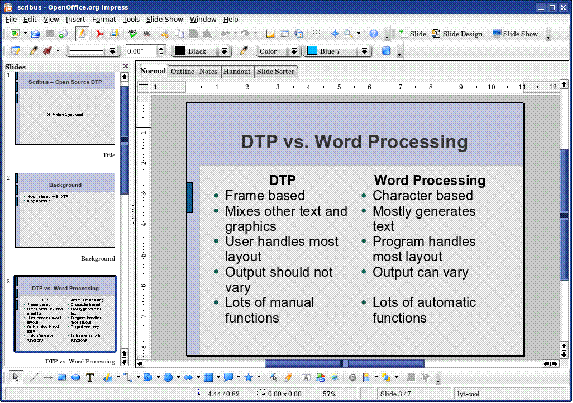This screenshot has width=573, height=403.
Task: Click the blue fill color swatch
Action: click(x=312, y=51)
